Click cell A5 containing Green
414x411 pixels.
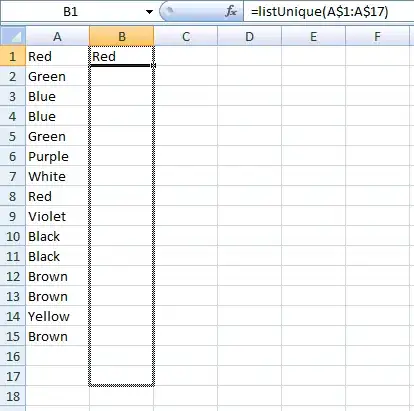click(x=57, y=136)
